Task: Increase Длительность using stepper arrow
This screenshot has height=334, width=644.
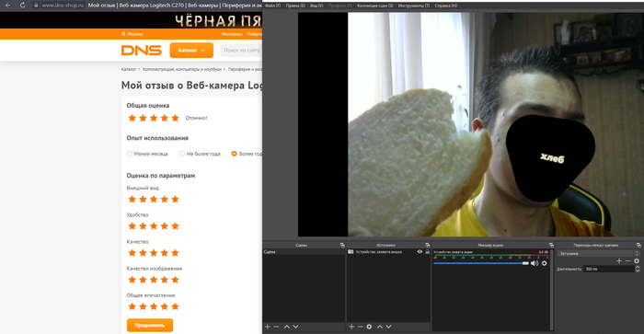Action: (x=637, y=267)
